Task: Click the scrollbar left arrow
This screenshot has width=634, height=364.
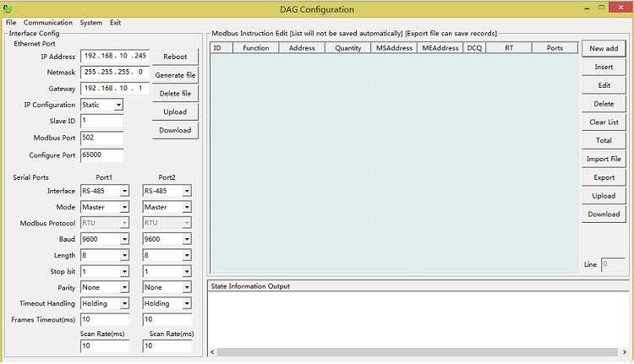Action: pos(213,352)
